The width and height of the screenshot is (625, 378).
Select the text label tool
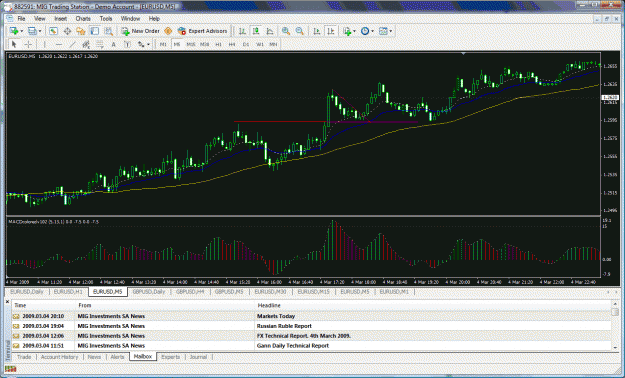click(127, 44)
